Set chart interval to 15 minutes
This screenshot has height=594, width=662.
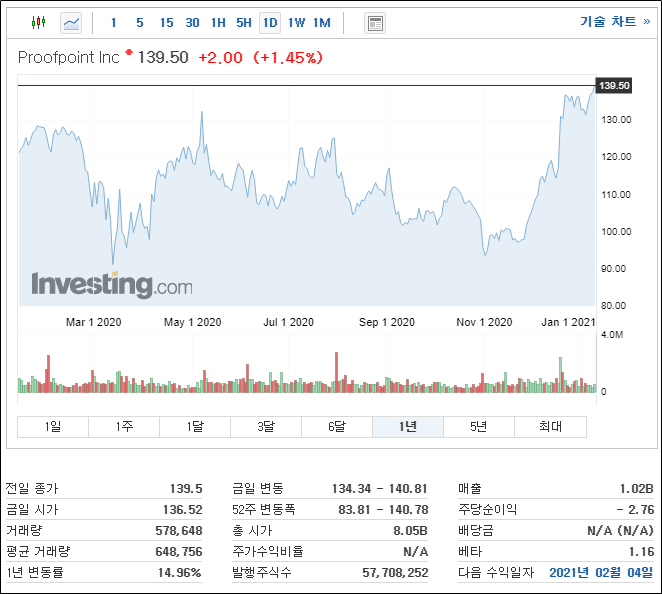pos(166,23)
